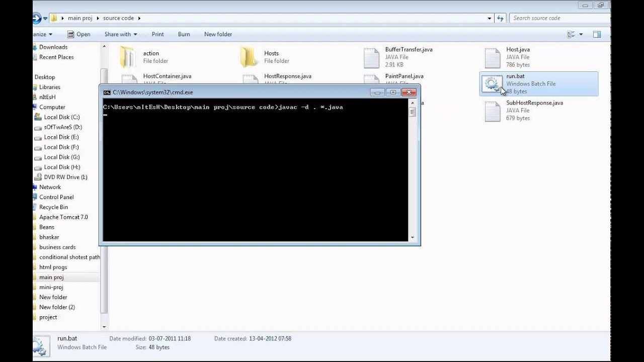Click Burn in the toolbar
This screenshot has height=362, width=644.
184,34
